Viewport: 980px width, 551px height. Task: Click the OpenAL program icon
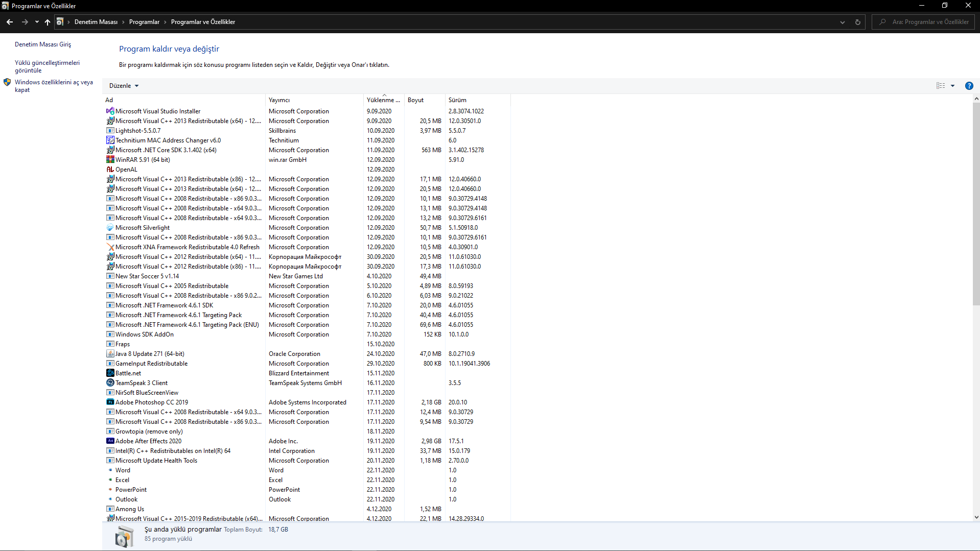110,169
